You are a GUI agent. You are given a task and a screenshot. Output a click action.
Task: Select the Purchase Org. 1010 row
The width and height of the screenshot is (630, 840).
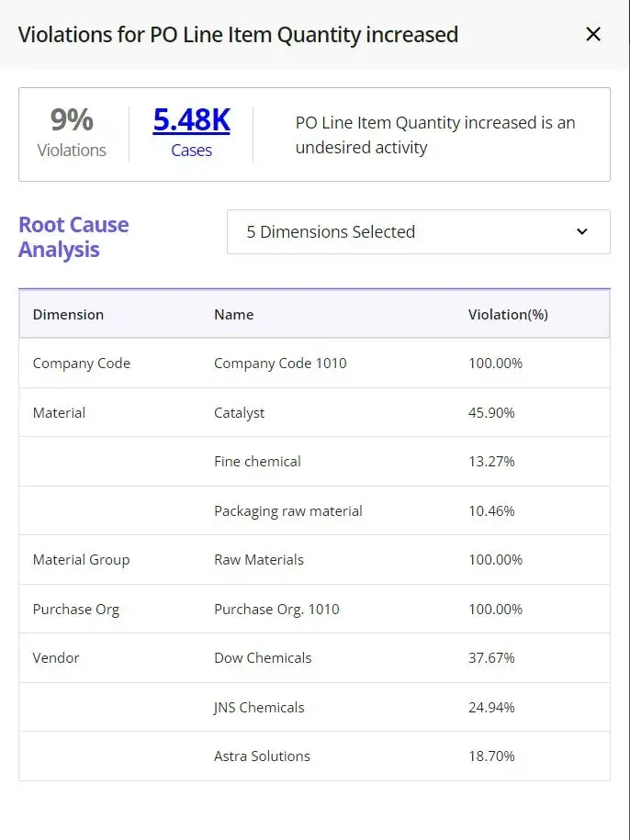pos(314,609)
